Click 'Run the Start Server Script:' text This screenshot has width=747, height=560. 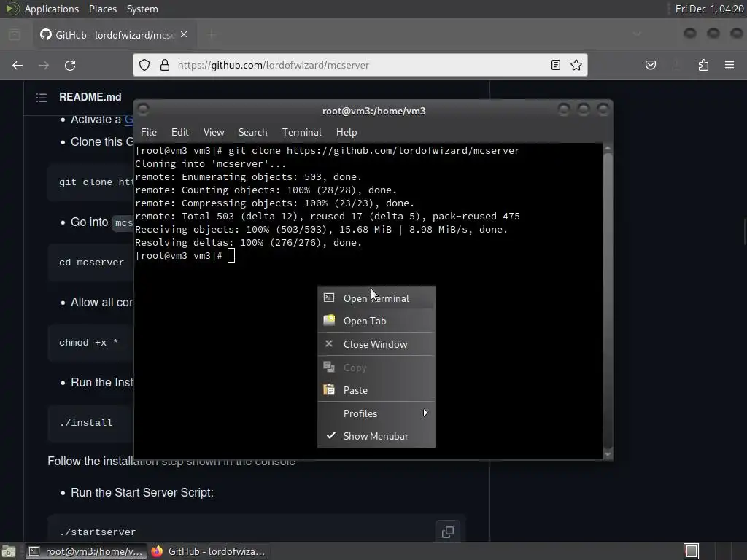coord(142,492)
